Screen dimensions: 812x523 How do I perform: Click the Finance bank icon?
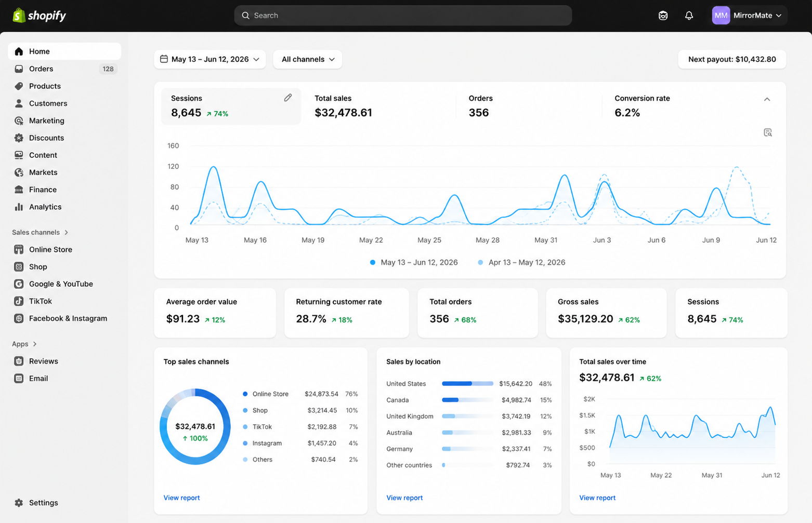click(x=19, y=190)
